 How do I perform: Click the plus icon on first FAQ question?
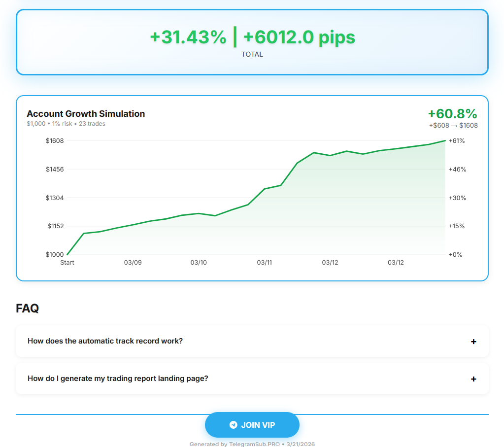click(473, 341)
